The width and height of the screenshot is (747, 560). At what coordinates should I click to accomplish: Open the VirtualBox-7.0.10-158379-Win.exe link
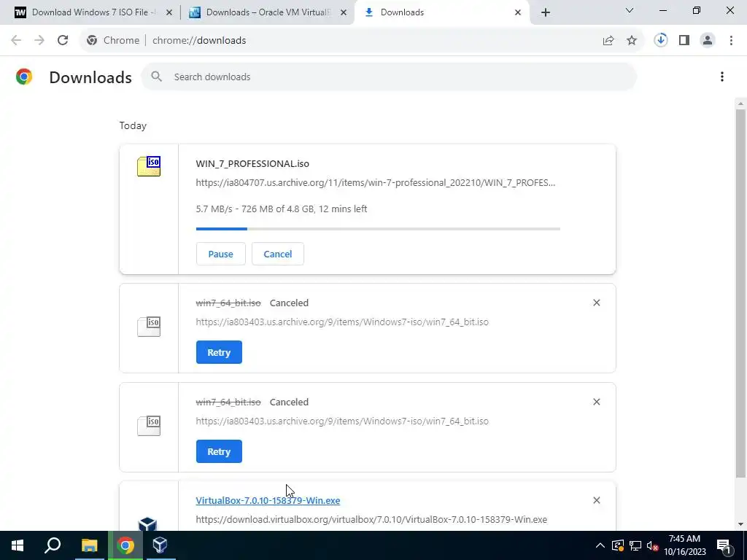pyautogui.click(x=268, y=500)
